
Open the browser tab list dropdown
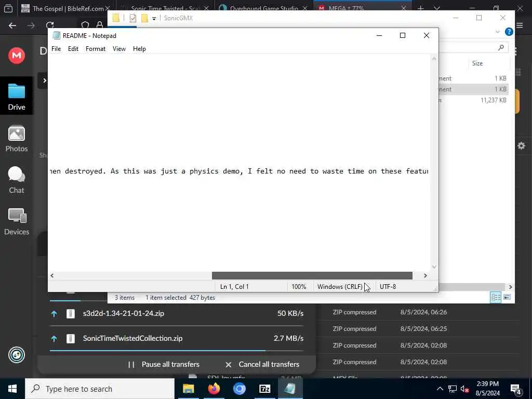[437, 8]
